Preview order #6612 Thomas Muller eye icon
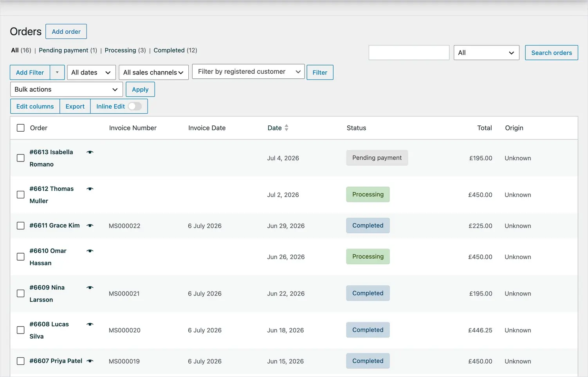This screenshot has height=377, width=588. coord(90,189)
